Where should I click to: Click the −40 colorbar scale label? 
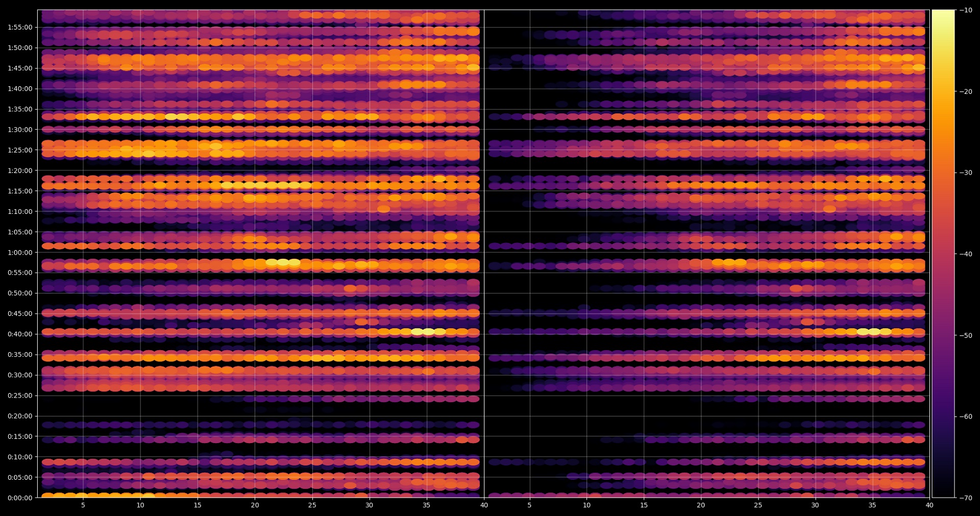click(966, 254)
